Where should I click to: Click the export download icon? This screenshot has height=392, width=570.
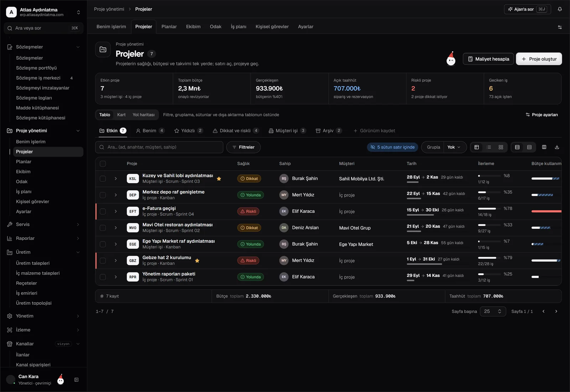point(557,147)
